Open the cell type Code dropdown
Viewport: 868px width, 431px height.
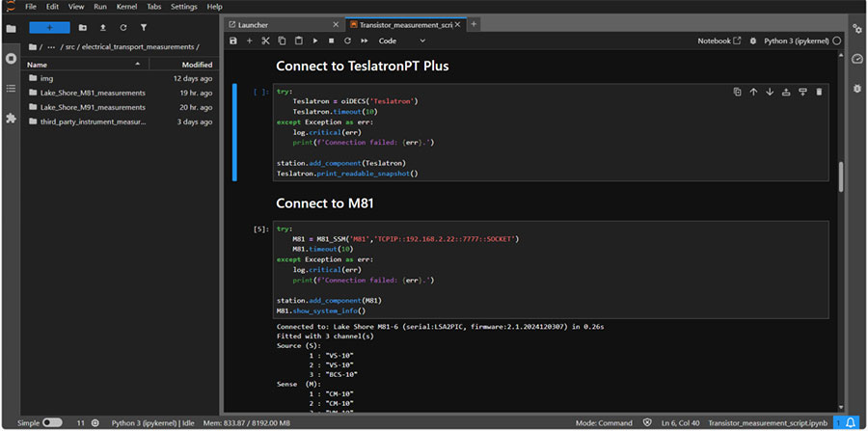(x=402, y=41)
